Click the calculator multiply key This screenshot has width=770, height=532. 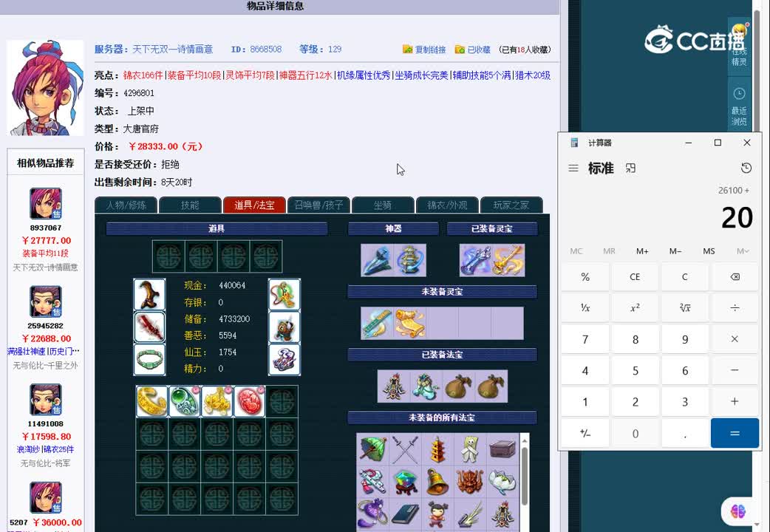(735, 339)
